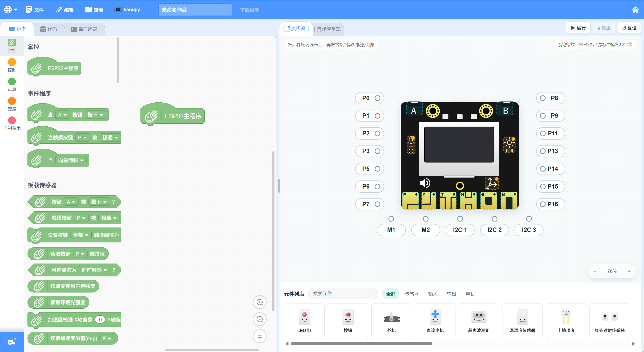Screen dimensions: 644x352
Task: Open the 向前倾斜 dropdown in 当 event block
Action: point(71,160)
